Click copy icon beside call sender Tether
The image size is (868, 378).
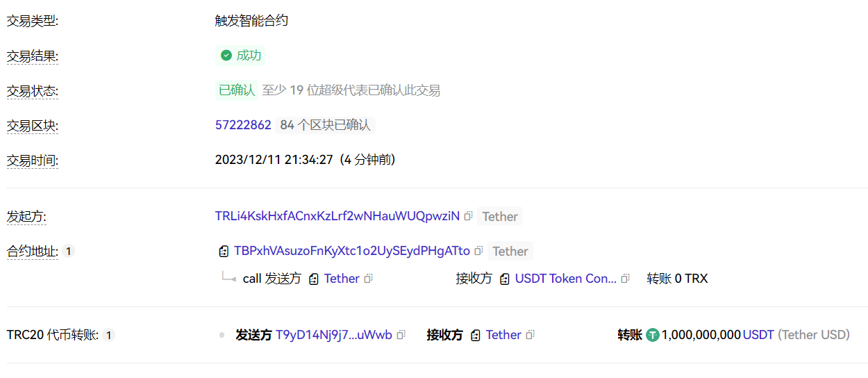coord(369,279)
